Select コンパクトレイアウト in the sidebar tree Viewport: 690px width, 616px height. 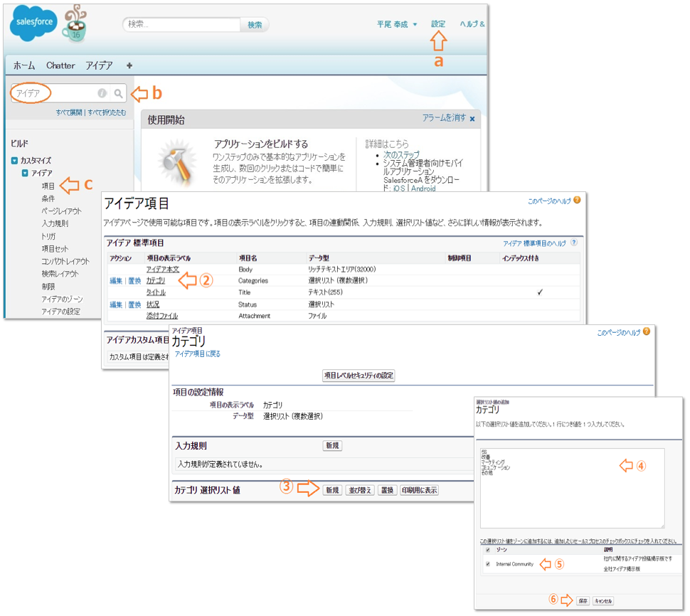coord(65,261)
